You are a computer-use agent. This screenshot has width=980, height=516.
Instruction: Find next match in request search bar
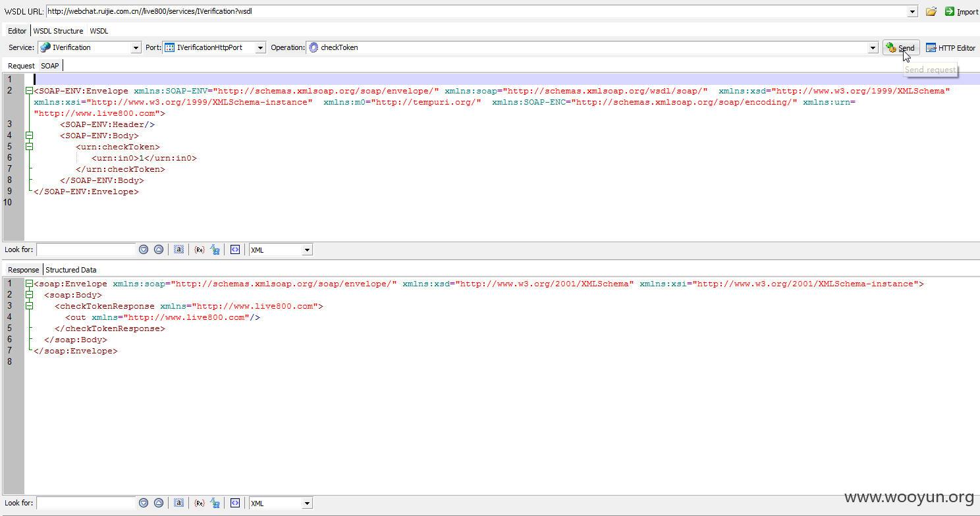pos(144,249)
